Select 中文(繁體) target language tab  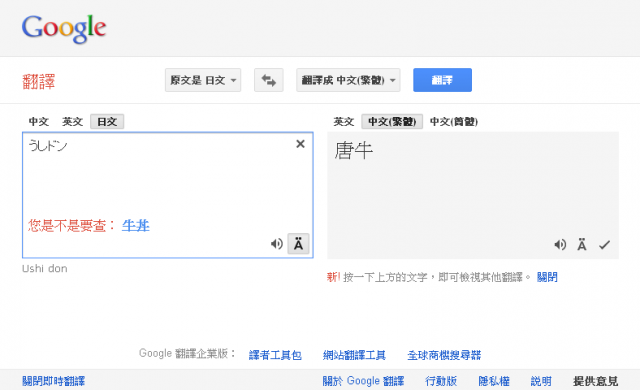click(392, 122)
